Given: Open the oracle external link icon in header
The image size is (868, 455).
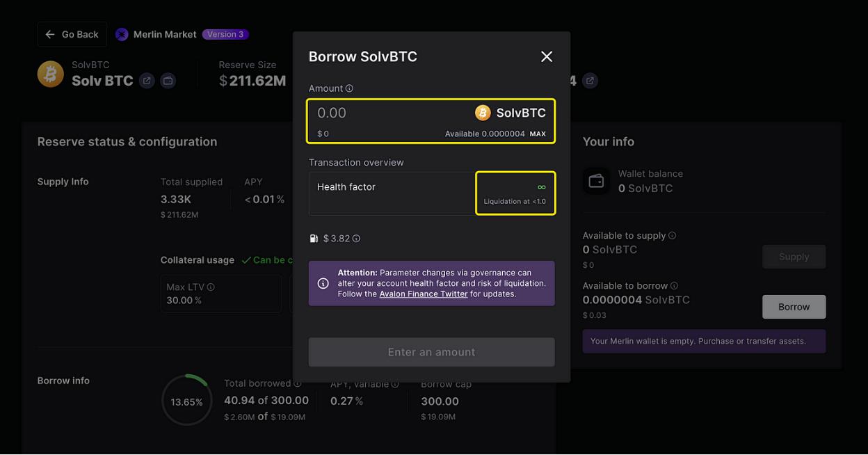Looking at the screenshot, I should tap(590, 81).
